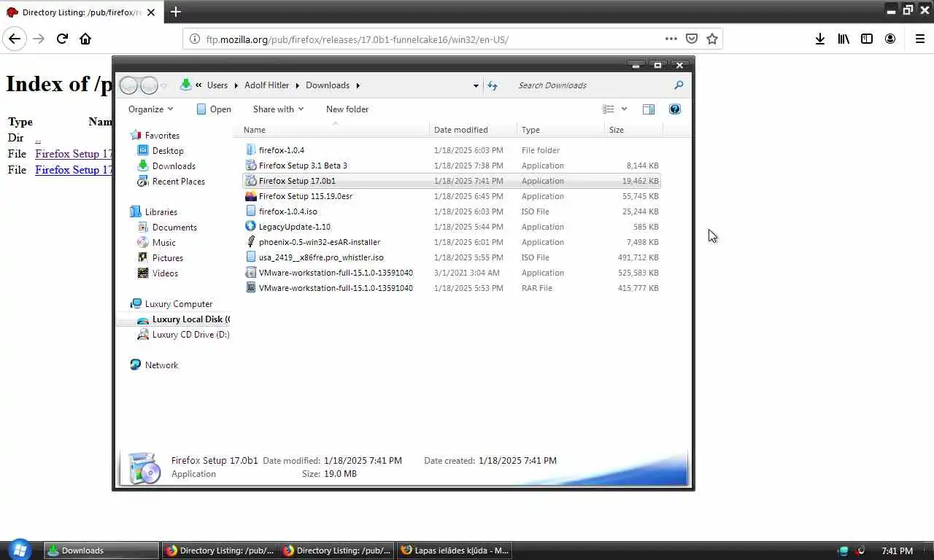This screenshot has width=934, height=560.
Task: Open address bar previous locations dropdown
Action: pos(476,85)
